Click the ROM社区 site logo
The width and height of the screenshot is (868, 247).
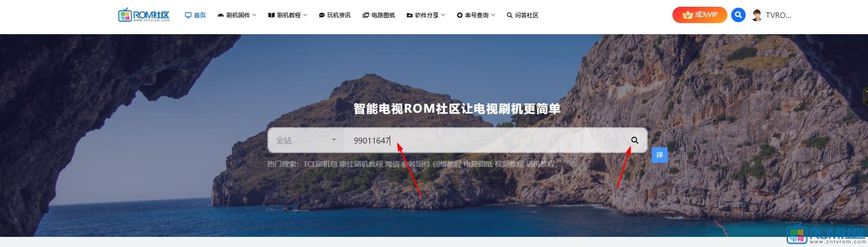point(144,15)
